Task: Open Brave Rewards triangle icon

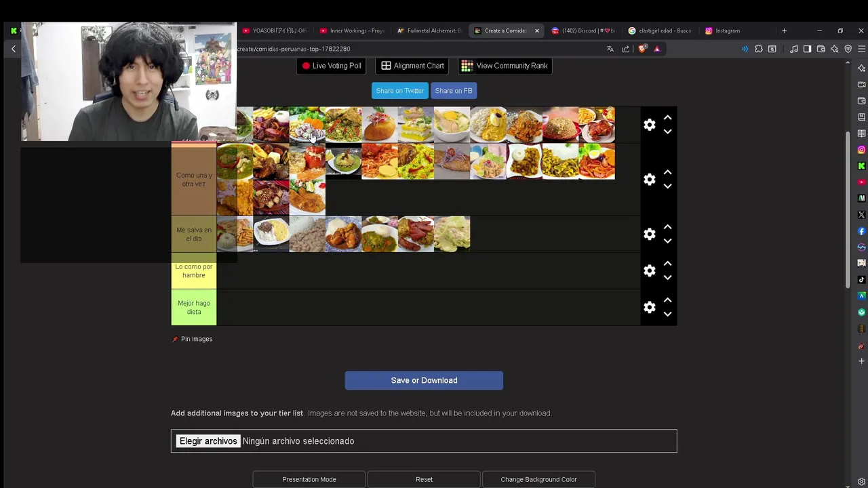Action: tap(656, 49)
